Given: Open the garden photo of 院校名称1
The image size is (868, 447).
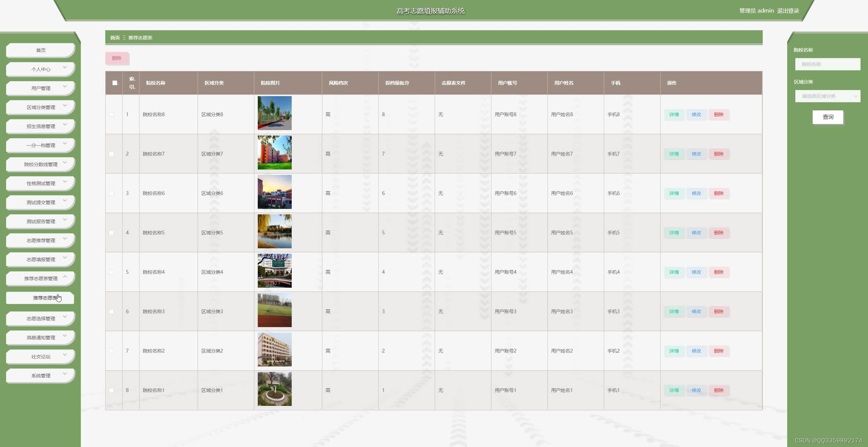Looking at the screenshot, I should 274,389.
